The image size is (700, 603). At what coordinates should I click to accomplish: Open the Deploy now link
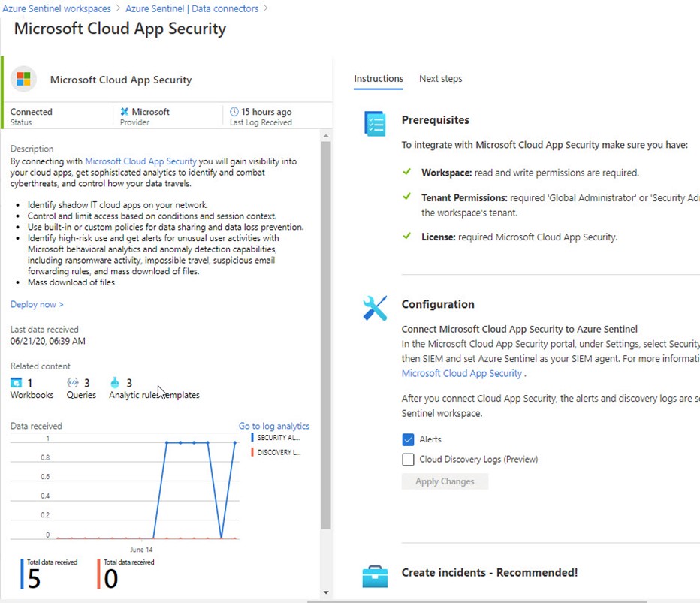[x=37, y=305]
